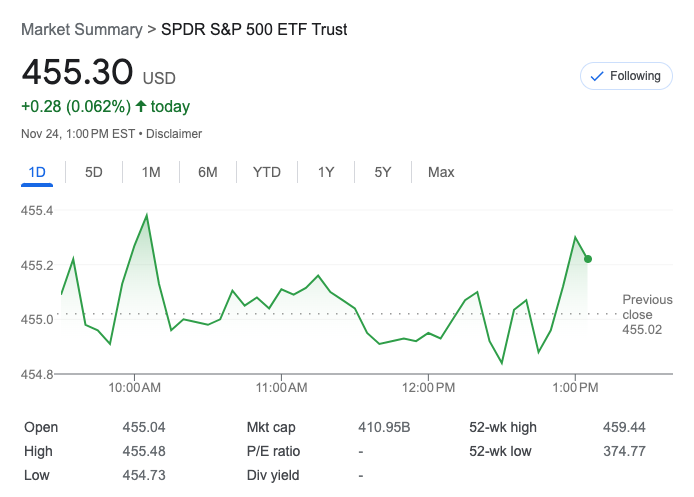This screenshot has height=497, width=694.
Task: Switch to the 6M time range tab
Action: [x=208, y=172]
